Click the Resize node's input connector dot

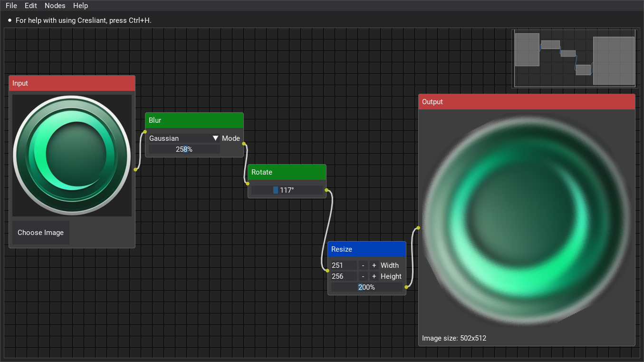[327, 270]
